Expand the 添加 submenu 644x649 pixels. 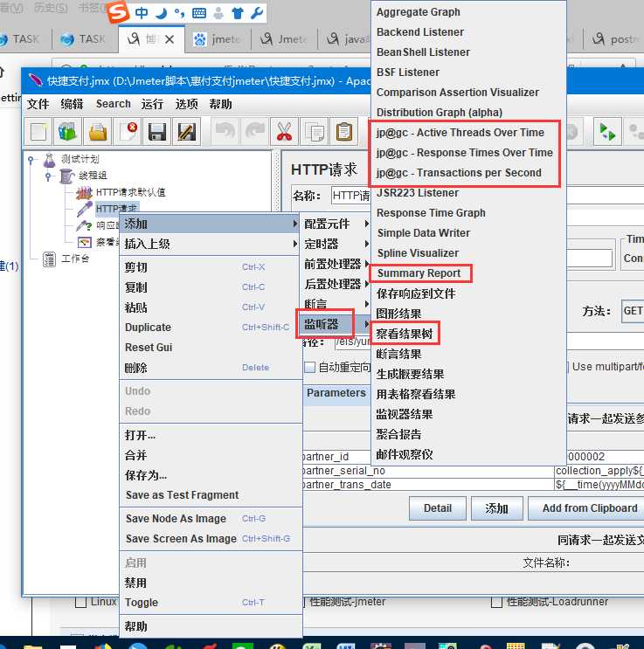pyautogui.click(x=211, y=224)
